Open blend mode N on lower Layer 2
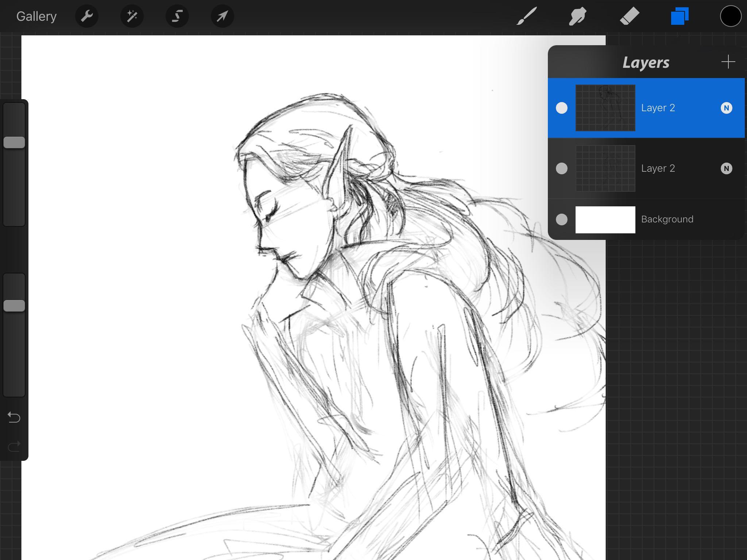This screenshot has width=747, height=560. [726, 168]
